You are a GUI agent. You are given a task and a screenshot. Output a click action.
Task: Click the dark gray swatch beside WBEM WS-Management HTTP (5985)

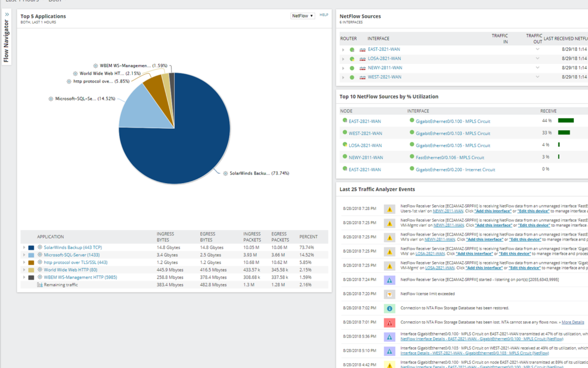[x=31, y=278]
